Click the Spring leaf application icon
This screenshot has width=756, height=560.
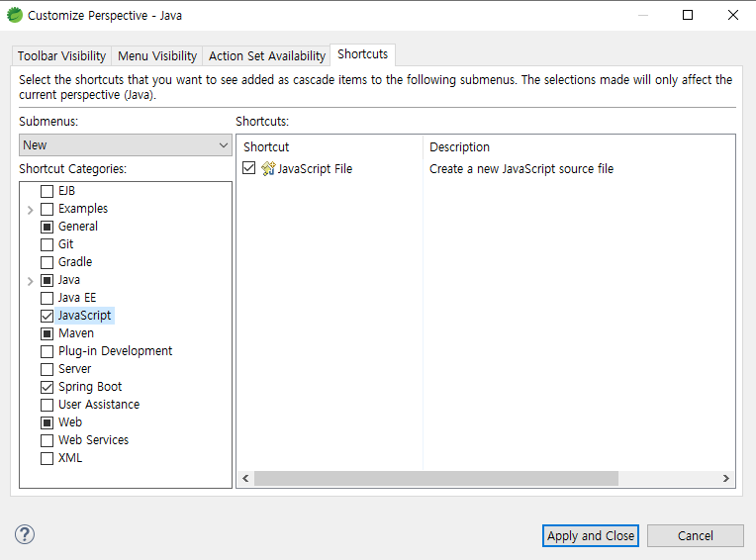[x=15, y=15]
